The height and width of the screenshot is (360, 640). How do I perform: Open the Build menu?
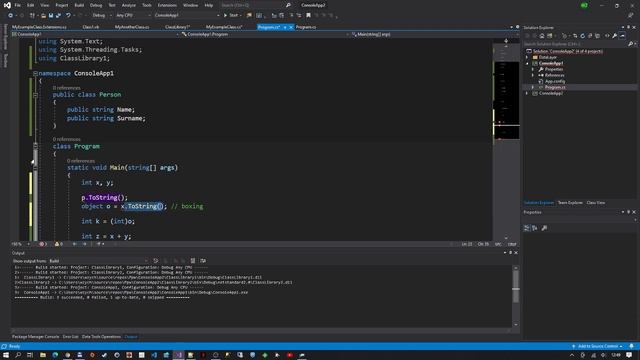click(x=79, y=5)
